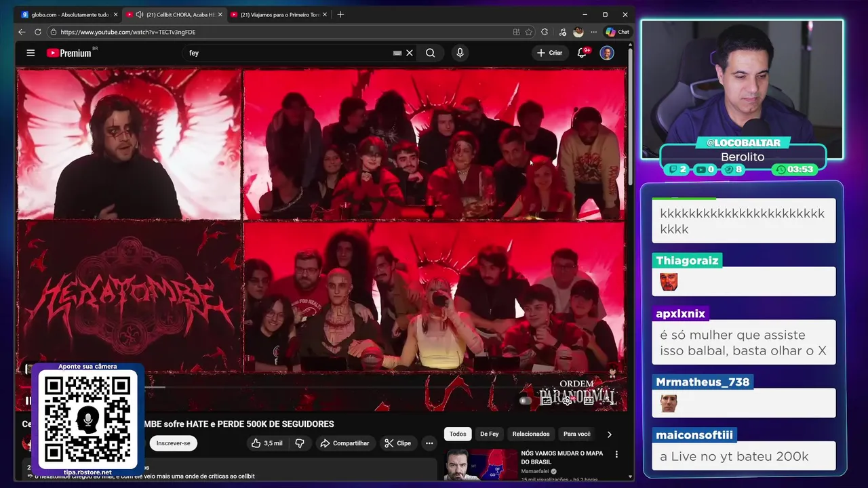
Task: Open the YouTube hamburger guide menu
Action: [31, 53]
